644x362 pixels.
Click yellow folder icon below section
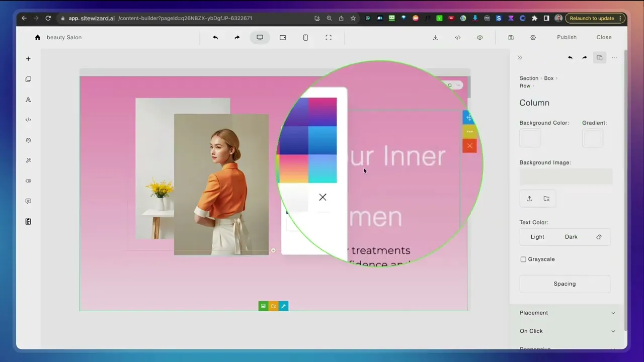click(x=273, y=306)
